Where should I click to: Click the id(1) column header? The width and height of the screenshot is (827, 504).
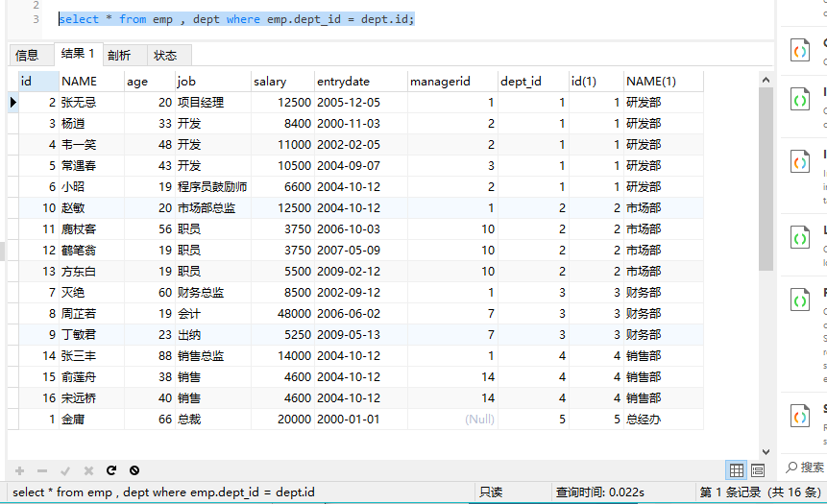tap(596, 82)
